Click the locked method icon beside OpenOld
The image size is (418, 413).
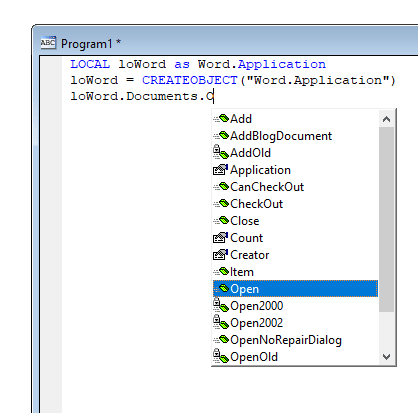tap(221, 356)
